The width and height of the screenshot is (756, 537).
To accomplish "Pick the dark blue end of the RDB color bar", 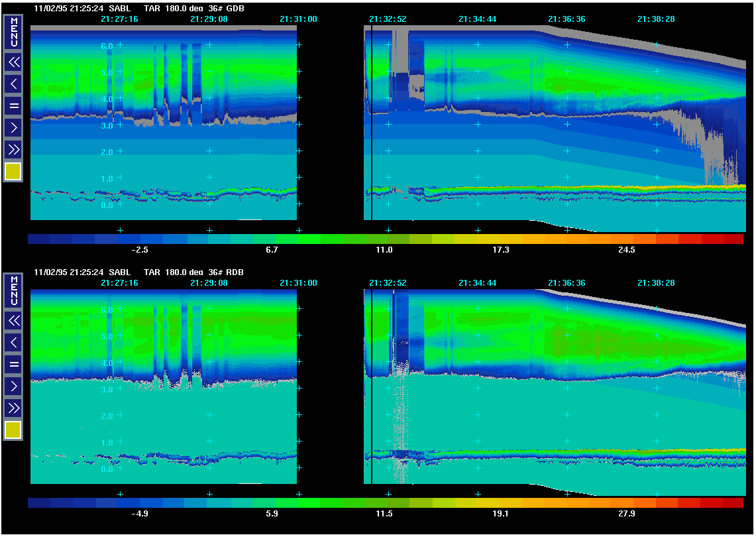I will (39, 503).
